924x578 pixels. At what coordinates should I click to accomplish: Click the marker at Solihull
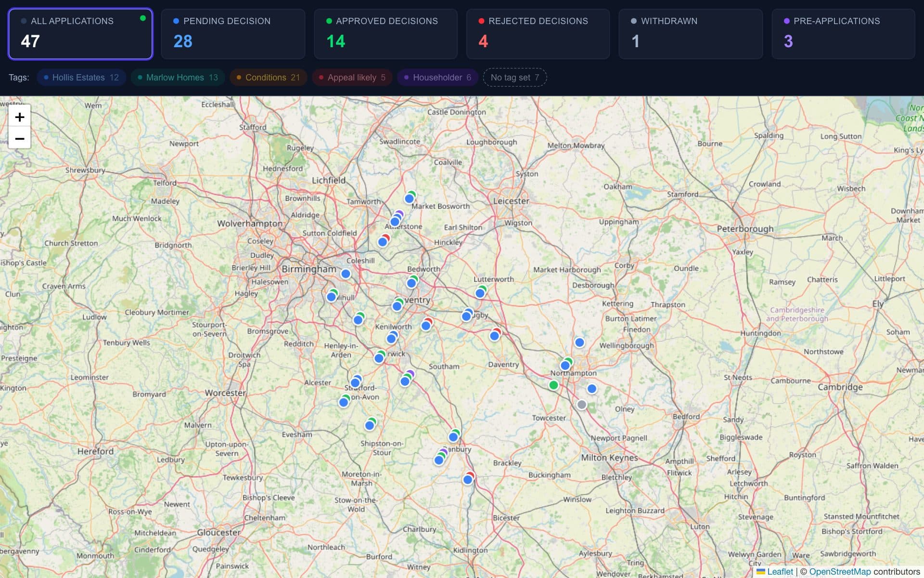[x=332, y=297]
